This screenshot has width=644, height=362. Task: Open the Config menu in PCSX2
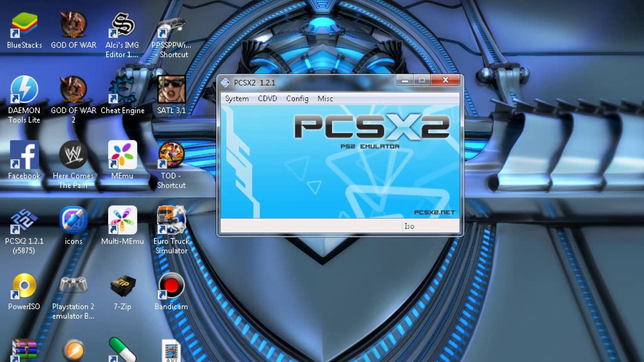tap(297, 99)
